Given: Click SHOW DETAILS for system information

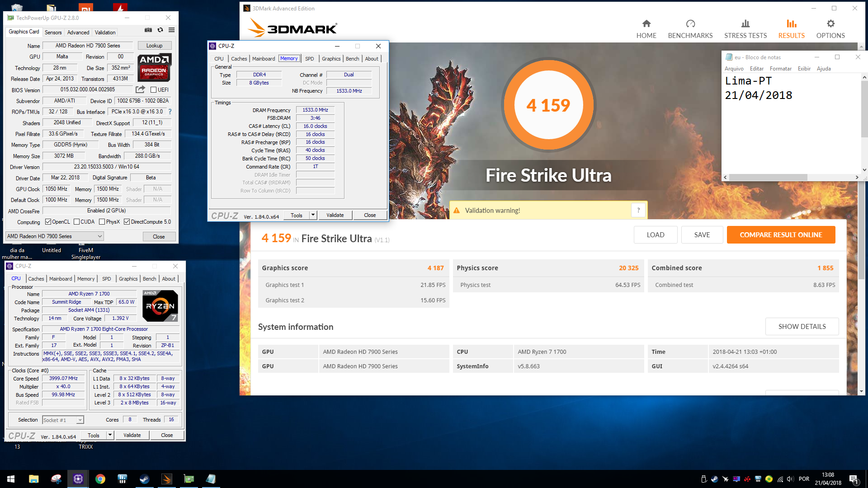Looking at the screenshot, I should click(802, 326).
